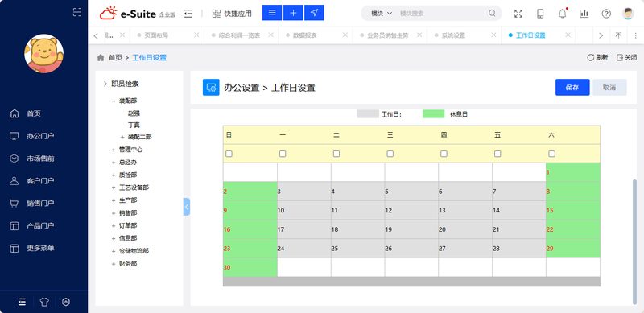This screenshot has width=644, height=313.
Task: Check the 日 (Sunday) column checkbox
Action: (x=229, y=154)
